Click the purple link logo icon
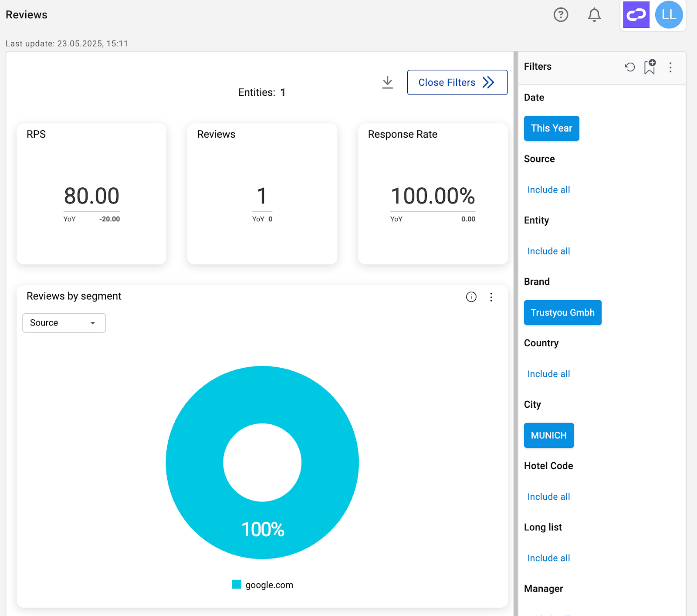 (x=636, y=15)
